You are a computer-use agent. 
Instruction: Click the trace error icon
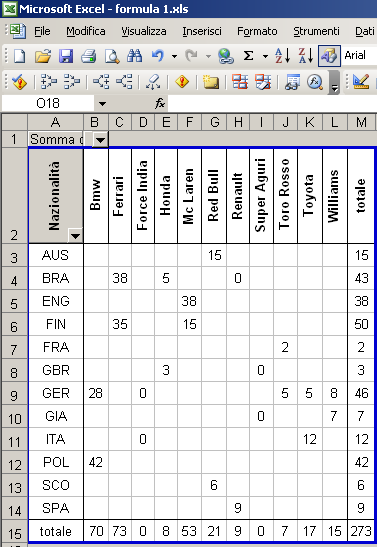(182, 82)
